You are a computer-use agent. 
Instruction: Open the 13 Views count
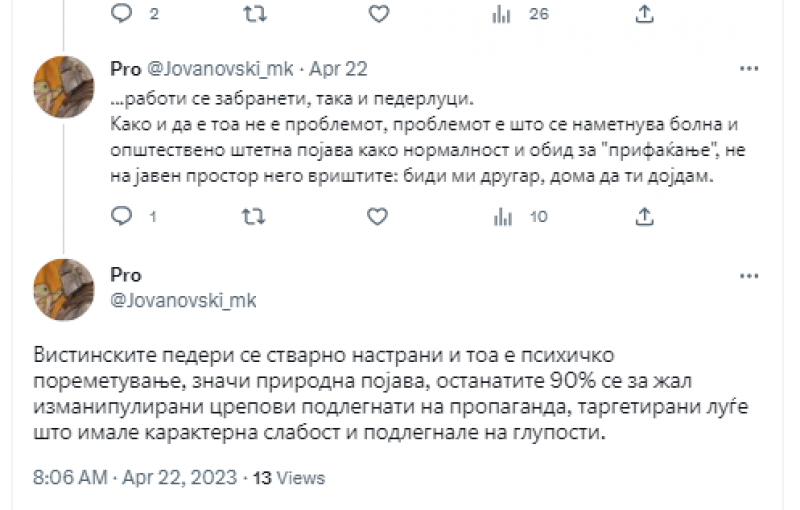pyautogui.click(x=288, y=479)
